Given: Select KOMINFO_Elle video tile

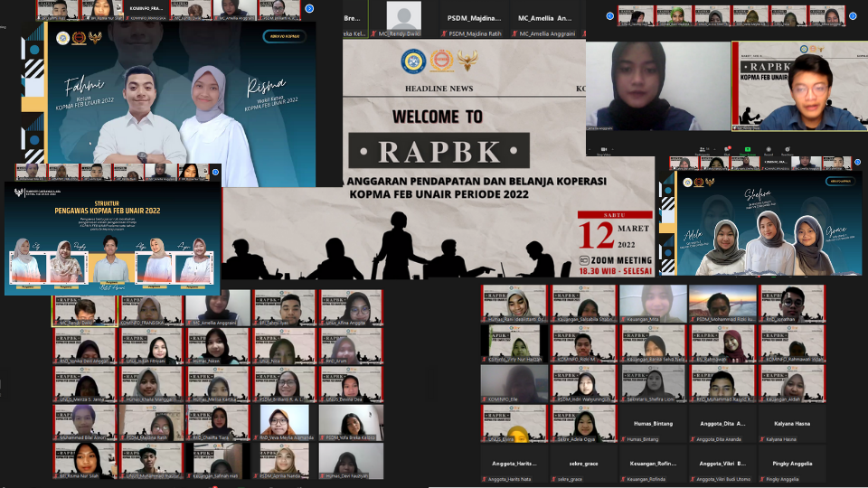Looking at the screenshot, I should (514, 383).
